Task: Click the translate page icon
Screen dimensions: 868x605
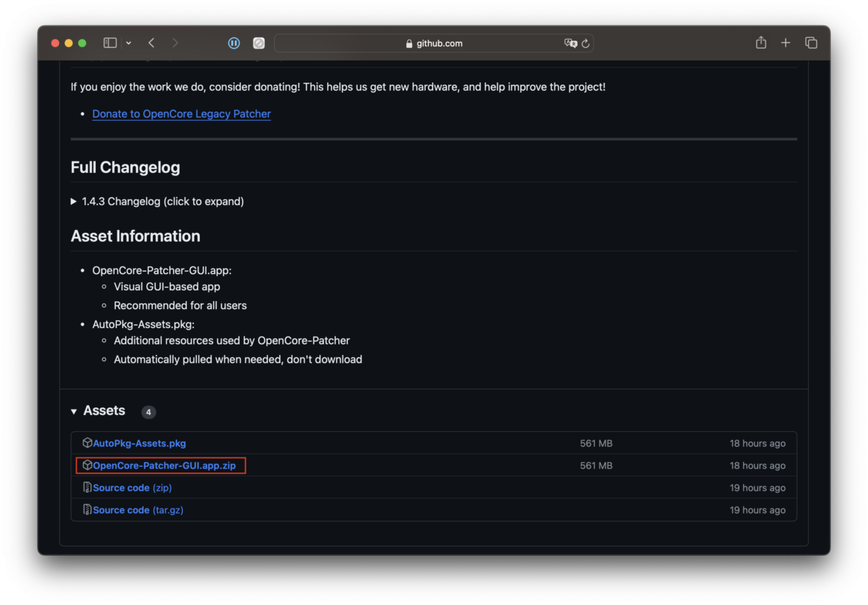Action: [570, 43]
